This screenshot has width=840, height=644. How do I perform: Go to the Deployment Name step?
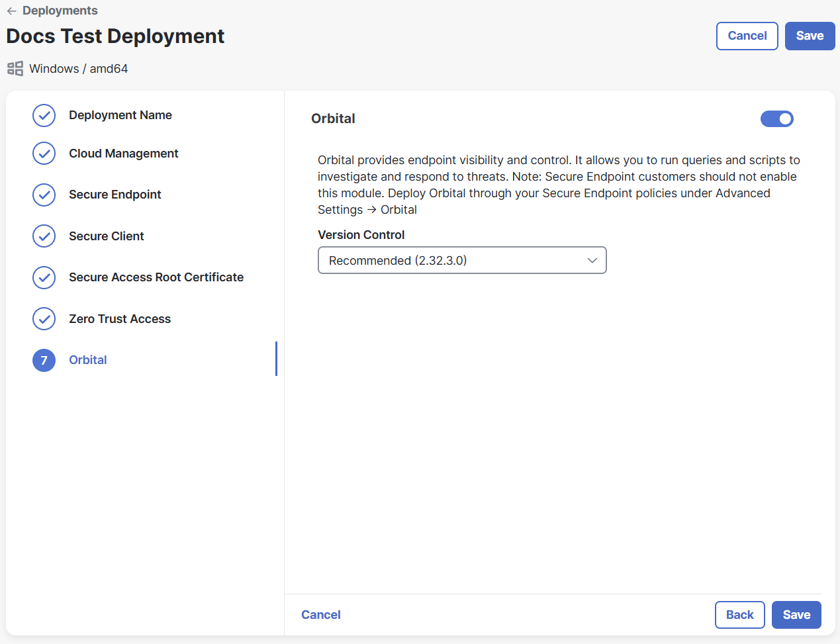coord(120,115)
